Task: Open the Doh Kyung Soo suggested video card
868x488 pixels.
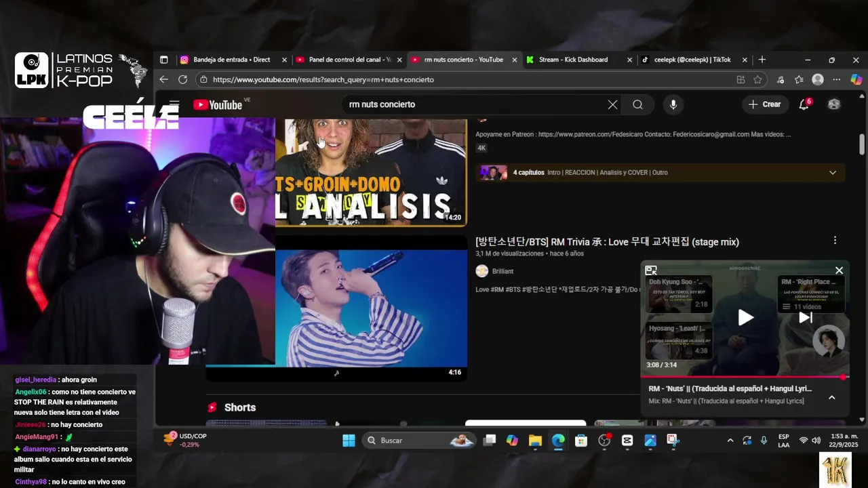Action: tap(679, 293)
